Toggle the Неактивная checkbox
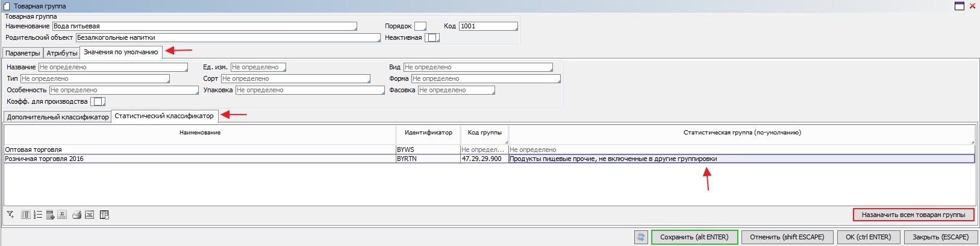 click(x=432, y=37)
